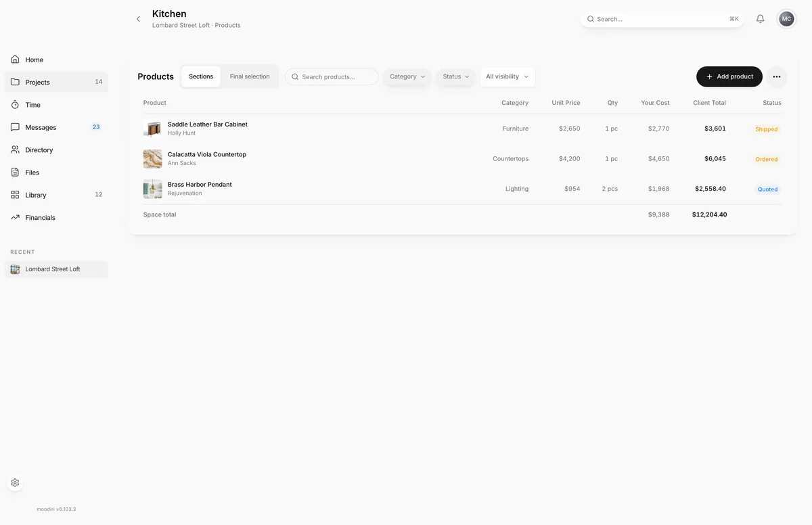Click the Unit Price column header
Image resolution: width=812 pixels, height=525 pixels.
coord(566,103)
